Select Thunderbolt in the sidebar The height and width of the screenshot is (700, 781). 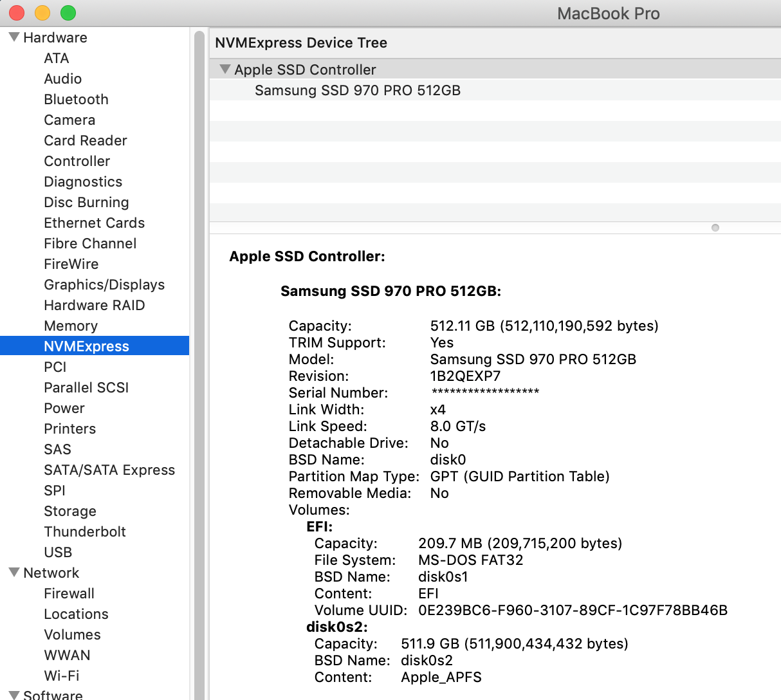pyautogui.click(x=85, y=531)
